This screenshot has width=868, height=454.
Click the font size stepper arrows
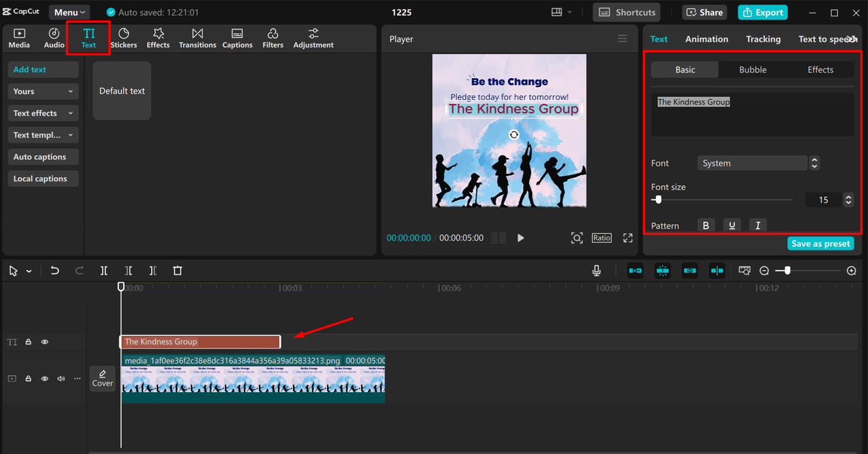click(848, 200)
